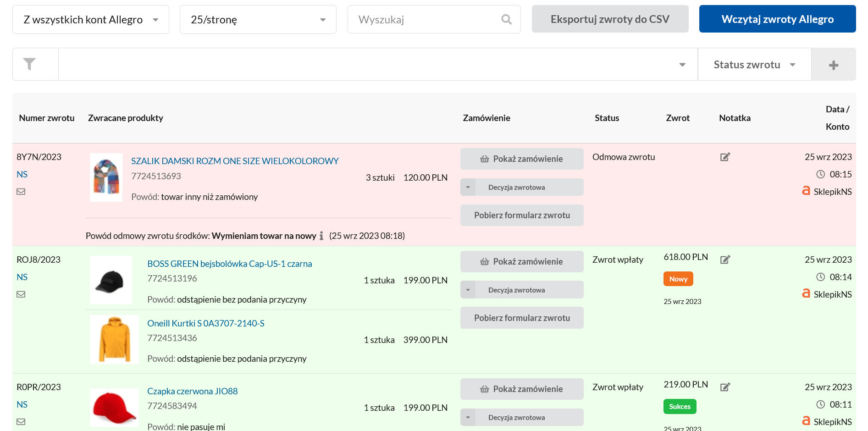Click the filter funnel icon
The width and height of the screenshot is (868, 431).
29,64
